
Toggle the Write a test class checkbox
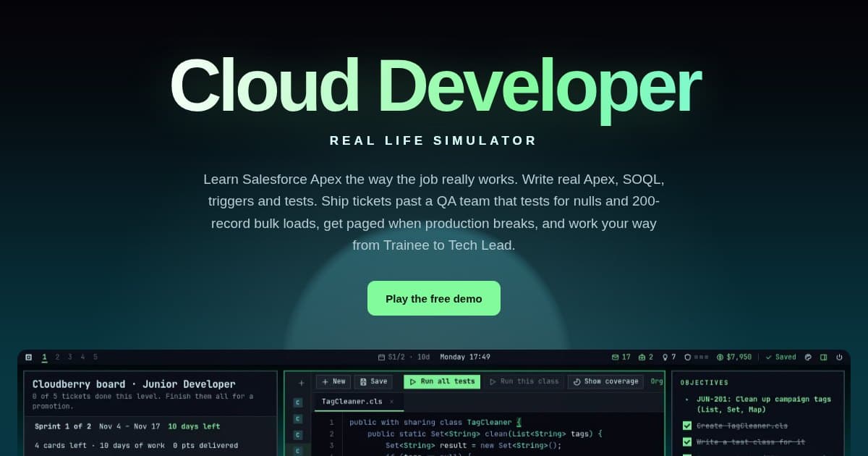pyautogui.click(x=687, y=442)
